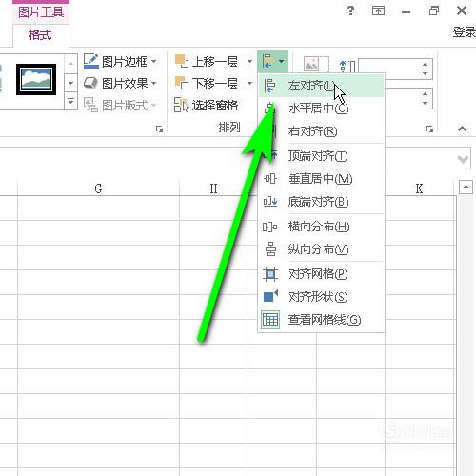Select column K header
This screenshot has width=476, height=476.
[x=419, y=188]
